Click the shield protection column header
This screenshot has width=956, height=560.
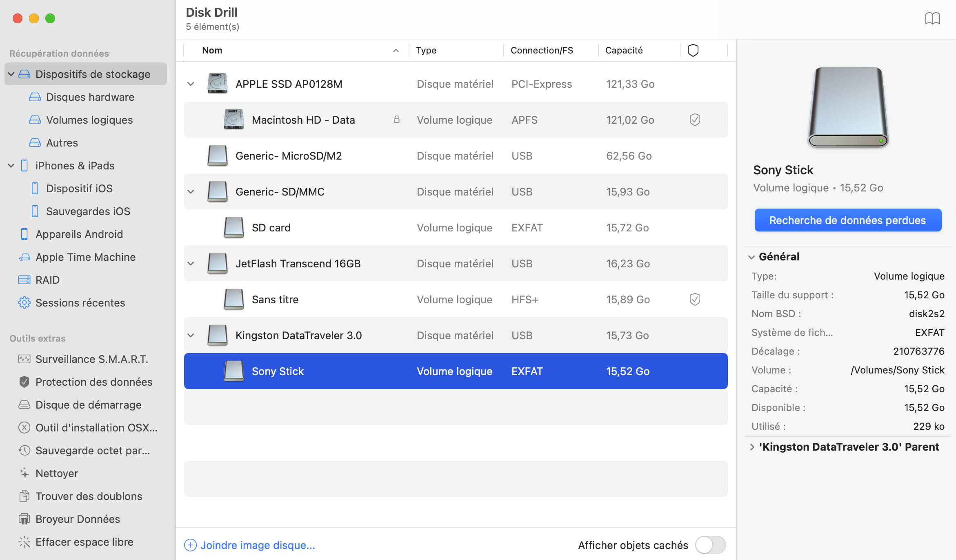[693, 50]
